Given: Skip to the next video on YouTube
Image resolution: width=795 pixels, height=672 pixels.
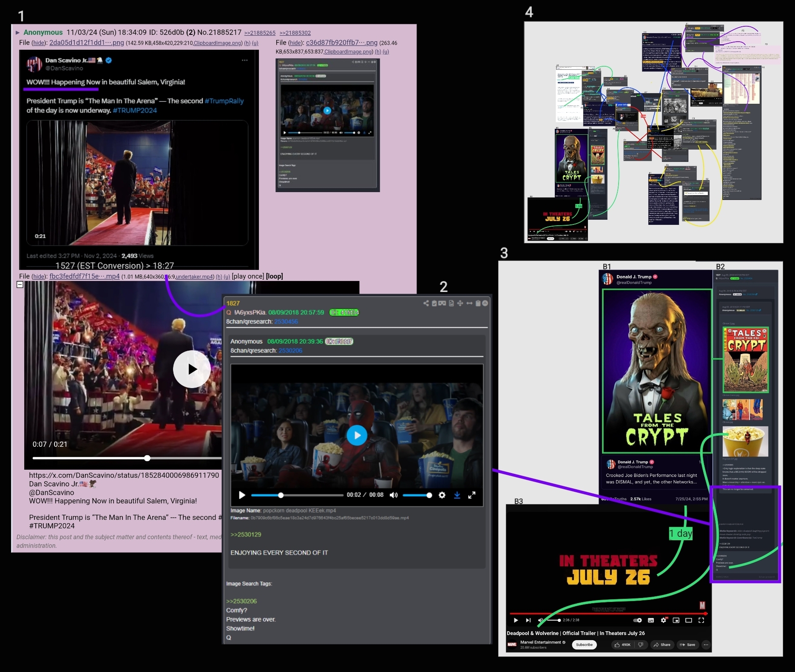Looking at the screenshot, I should tap(528, 620).
